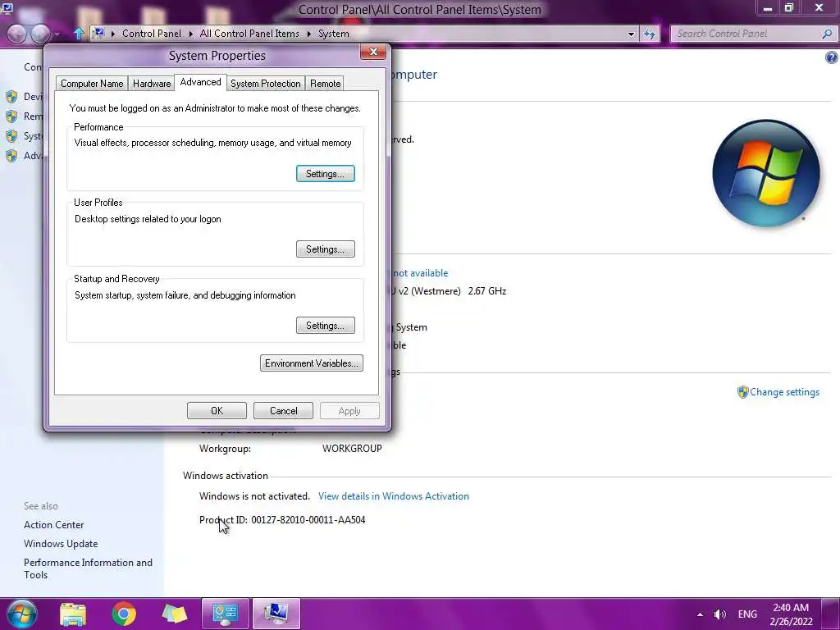Select the Advanced tab
840x630 pixels.
click(200, 82)
